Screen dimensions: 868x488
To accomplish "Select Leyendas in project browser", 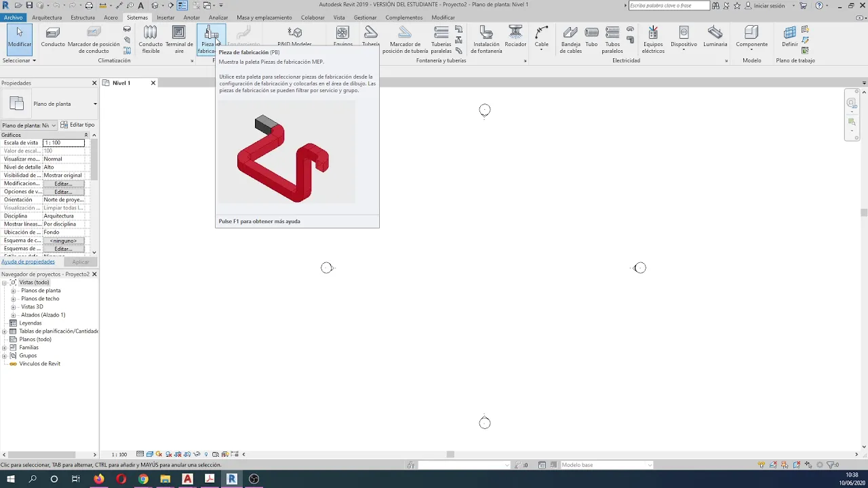I will [x=31, y=323].
